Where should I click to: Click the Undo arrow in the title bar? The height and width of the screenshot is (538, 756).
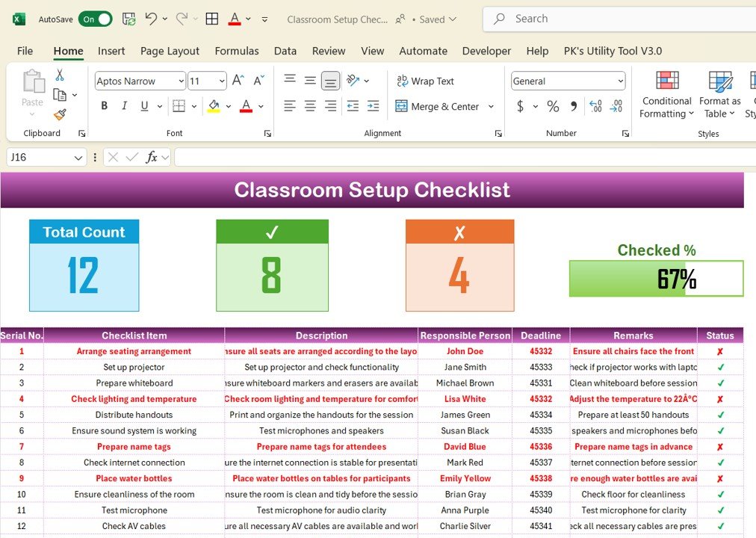(x=152, y=19)
